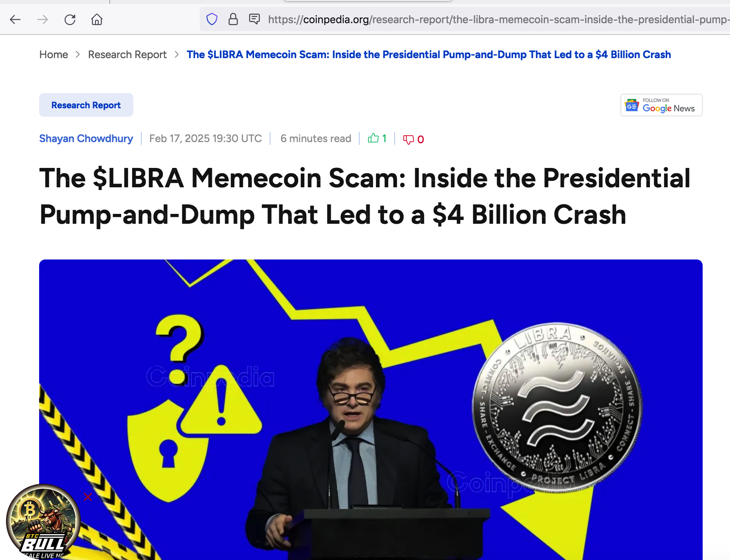Reload the page with refresh icon
Viewport: 730px width, 560px height.
point(70,19)
